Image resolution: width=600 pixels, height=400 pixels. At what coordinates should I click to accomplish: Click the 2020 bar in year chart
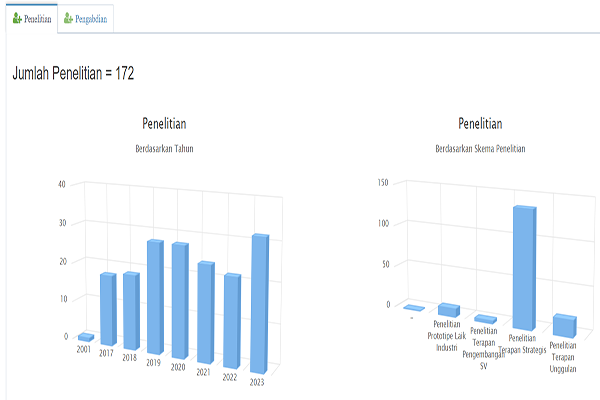click(179, 302)
